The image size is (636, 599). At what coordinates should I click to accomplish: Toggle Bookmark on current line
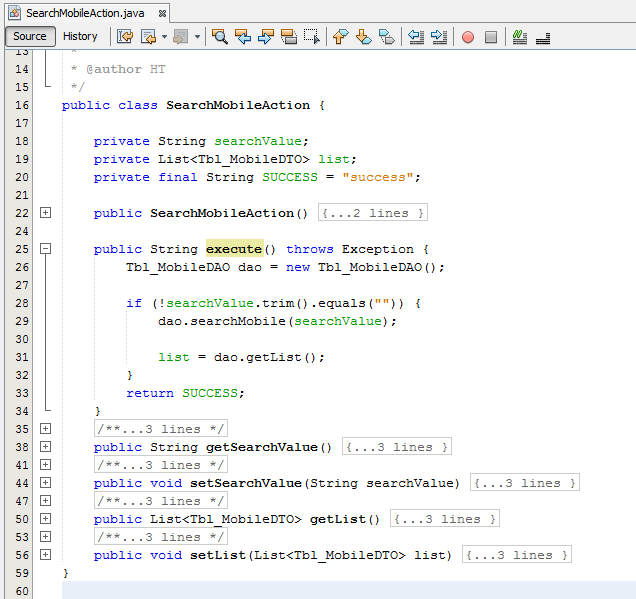tap(387, 36)
